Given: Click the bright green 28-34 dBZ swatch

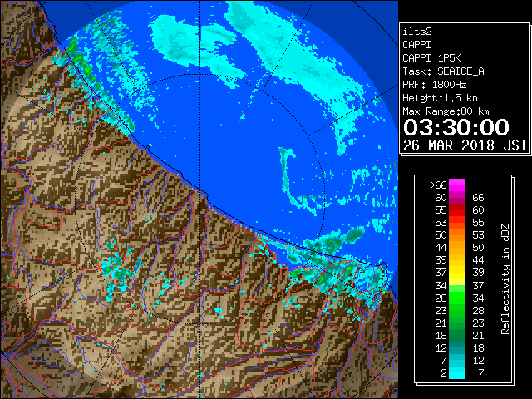Looking at the screenshot, I should point(457,298).
